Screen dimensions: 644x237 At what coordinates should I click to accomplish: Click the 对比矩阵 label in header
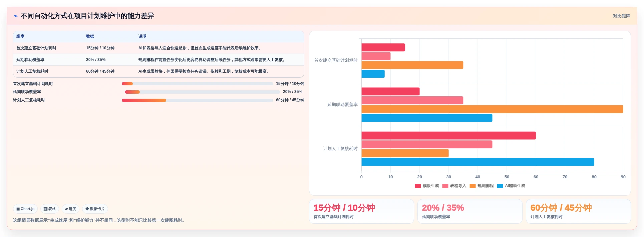click(621, 16)
